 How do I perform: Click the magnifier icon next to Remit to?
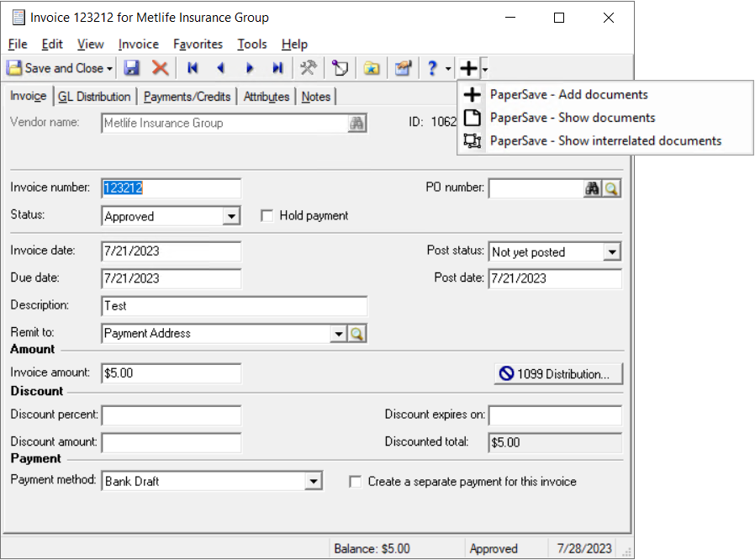[x=357, y=334]
